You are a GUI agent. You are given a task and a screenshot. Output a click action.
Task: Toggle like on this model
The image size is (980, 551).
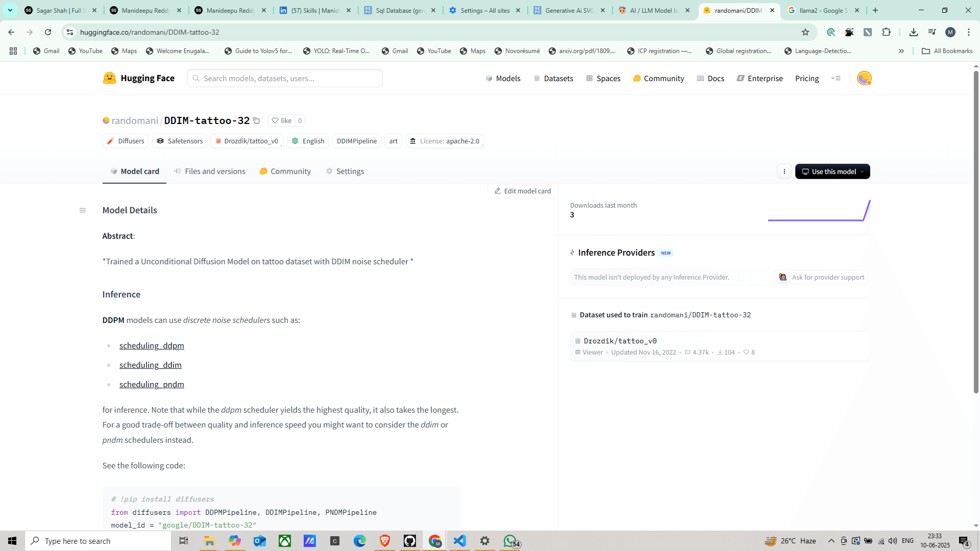tap(282, 120)
